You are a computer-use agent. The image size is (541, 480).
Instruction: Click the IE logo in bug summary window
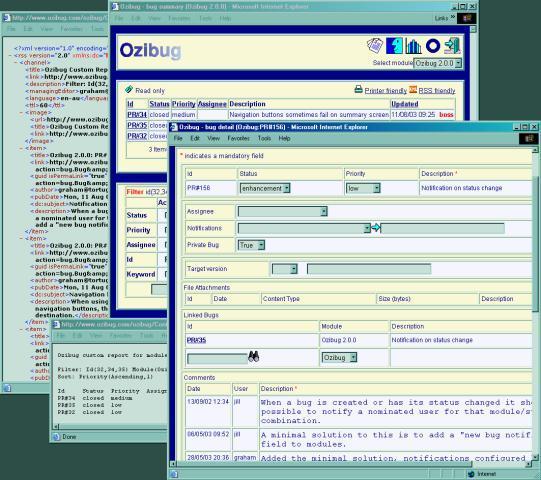pos(466,18)
